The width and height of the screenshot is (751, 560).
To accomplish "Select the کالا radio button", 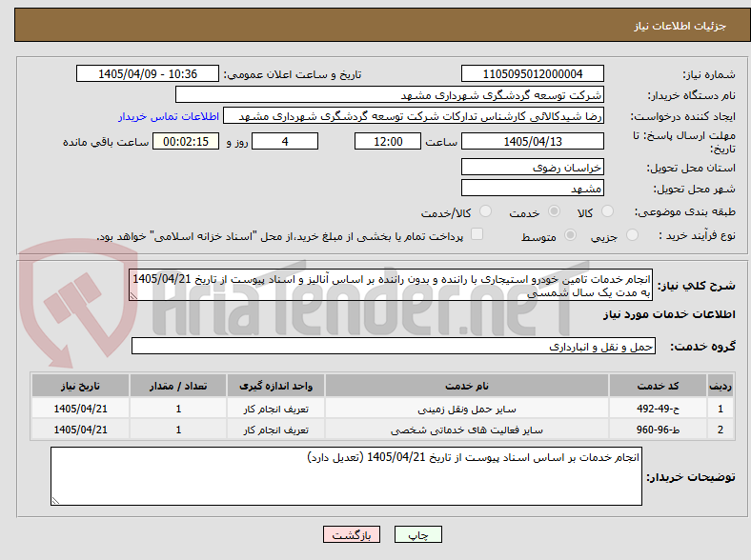I will pyautogui.click(x=607, y=211).
